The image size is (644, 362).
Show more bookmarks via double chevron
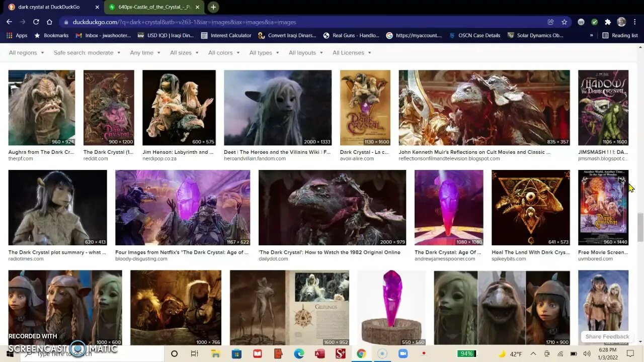(591, 36)
